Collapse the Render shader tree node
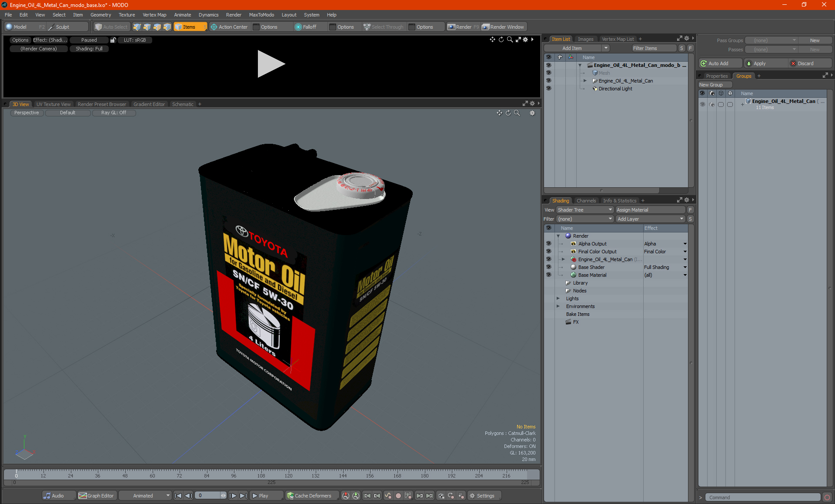The image size is (835, 504). point(558,236)
